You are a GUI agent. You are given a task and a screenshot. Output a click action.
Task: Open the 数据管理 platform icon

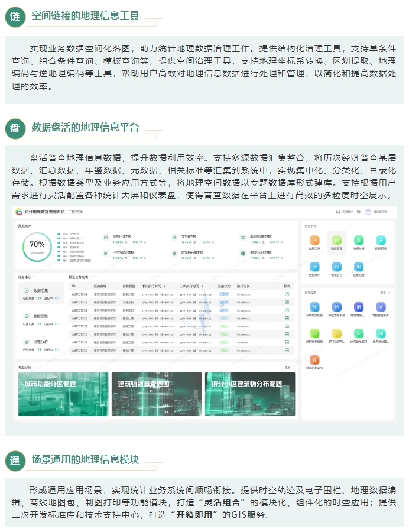[x=337, y=241]
